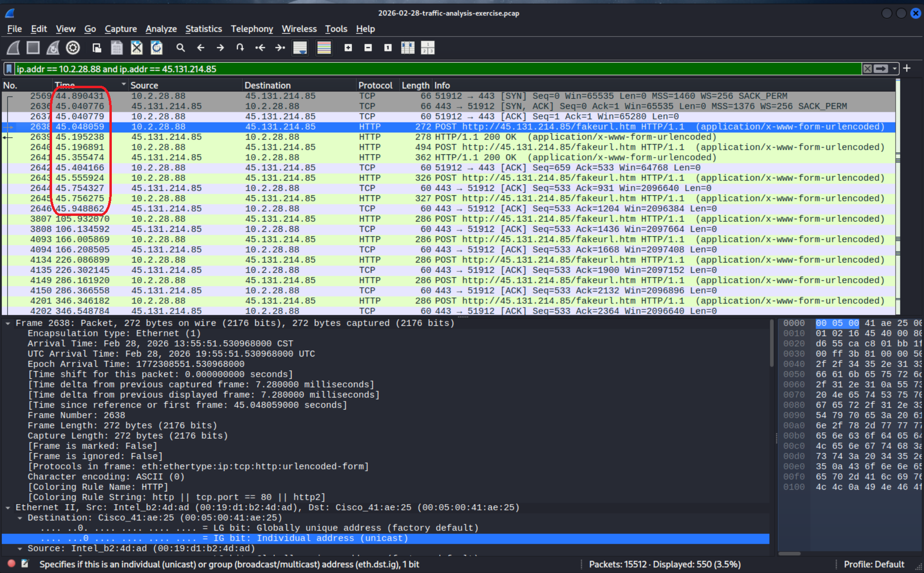Screen dimensions: 924x573
Task: Start capturing packets with shark fin icon
Action: tap(13, 48)
